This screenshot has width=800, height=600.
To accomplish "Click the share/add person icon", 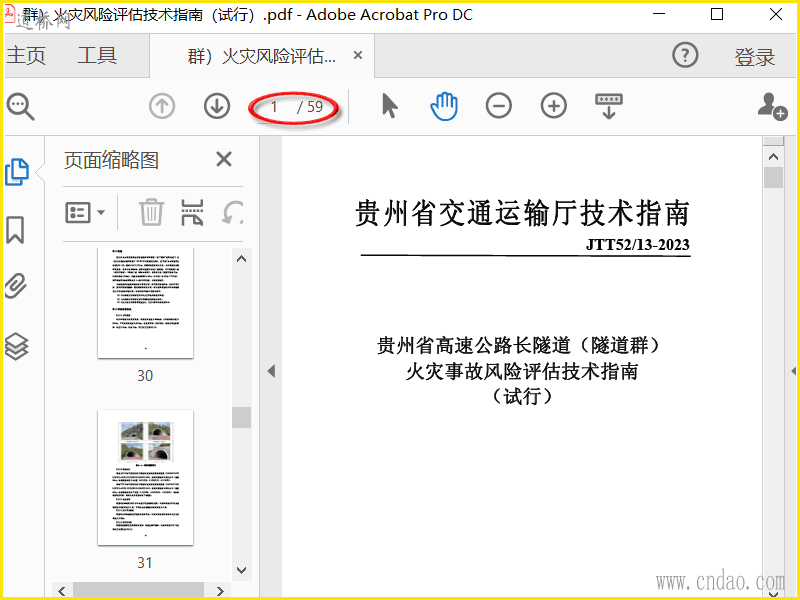I will pos(772,106).
